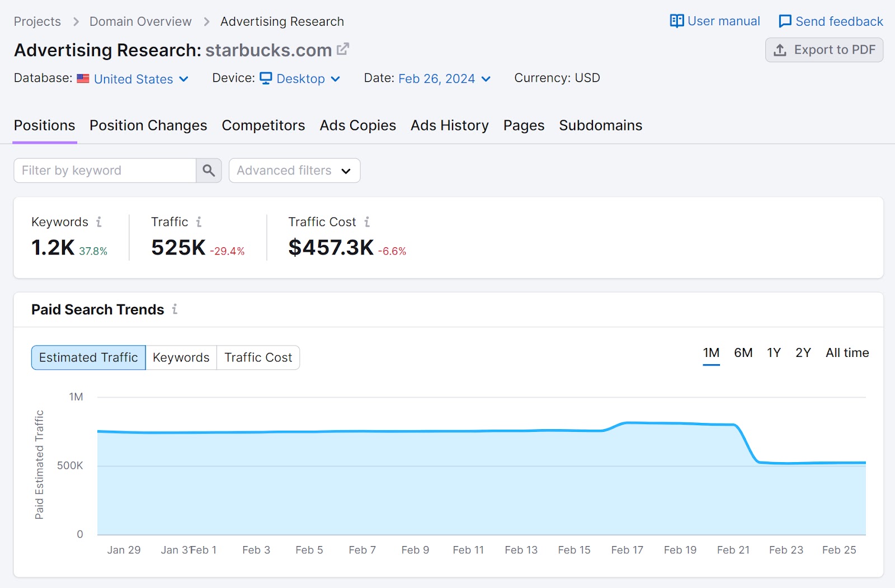This screenshot has width=895, height=588.
Task: Open the Ads History tab
Action: pos(449,125)
